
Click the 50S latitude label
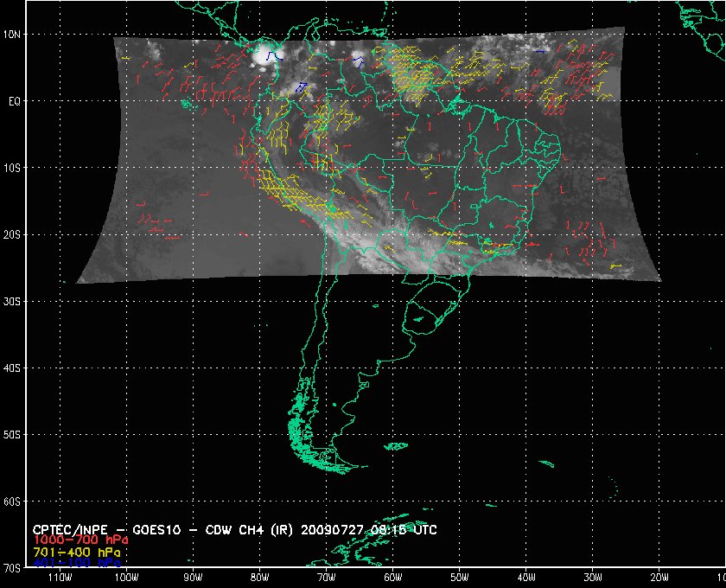tap(12, 435)
